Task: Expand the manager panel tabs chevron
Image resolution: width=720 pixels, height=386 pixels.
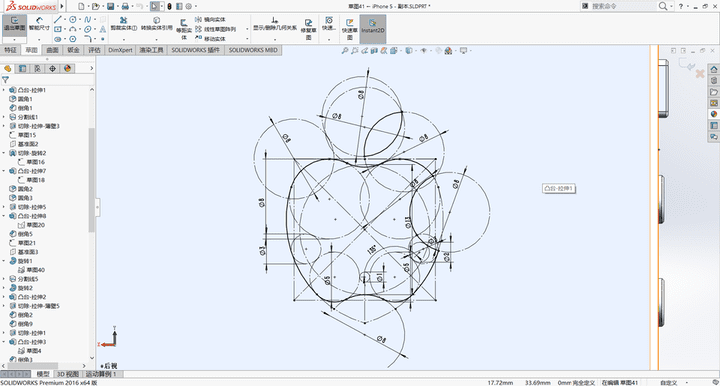Action: (91, 68)
